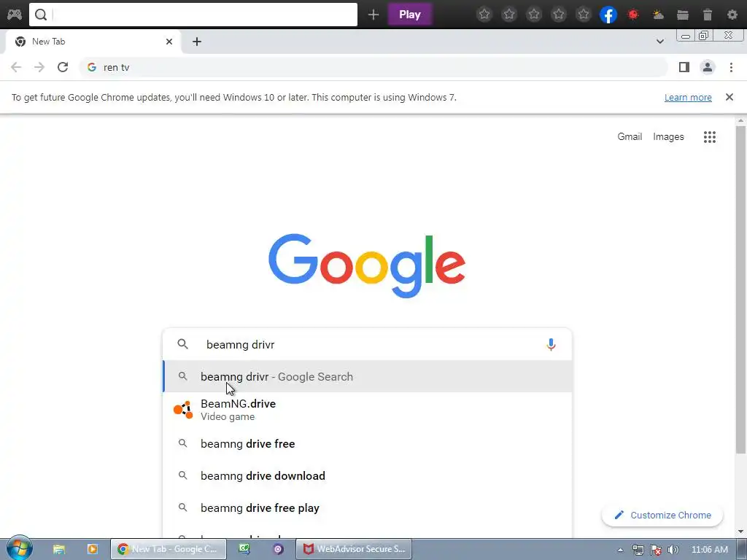This screenshot has height=560, width=747.
Task: Open the Windows Start menu
Action: (x=20, y=548)
